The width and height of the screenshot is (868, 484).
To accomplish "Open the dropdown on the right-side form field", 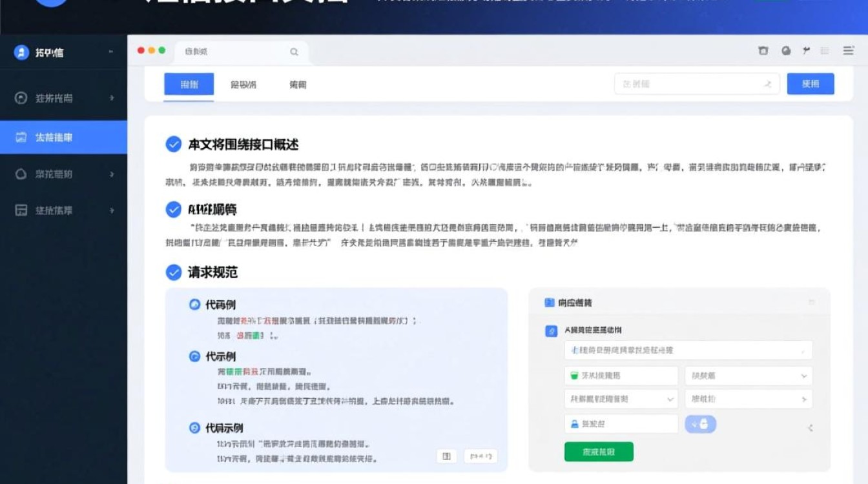I will pos(805,375).
